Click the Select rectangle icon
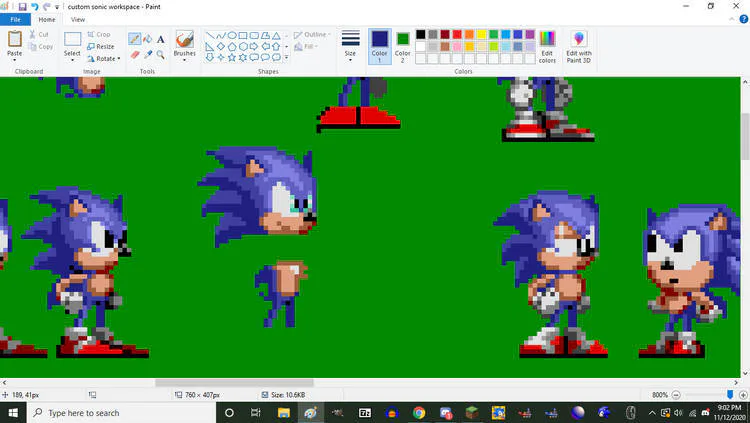The image size is (750, 423). 72,39
